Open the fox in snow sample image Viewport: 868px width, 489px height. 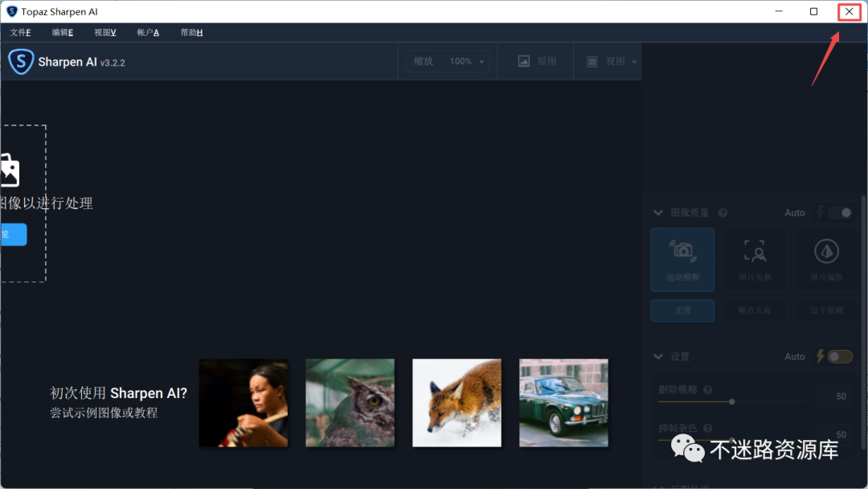coord(457,403)
